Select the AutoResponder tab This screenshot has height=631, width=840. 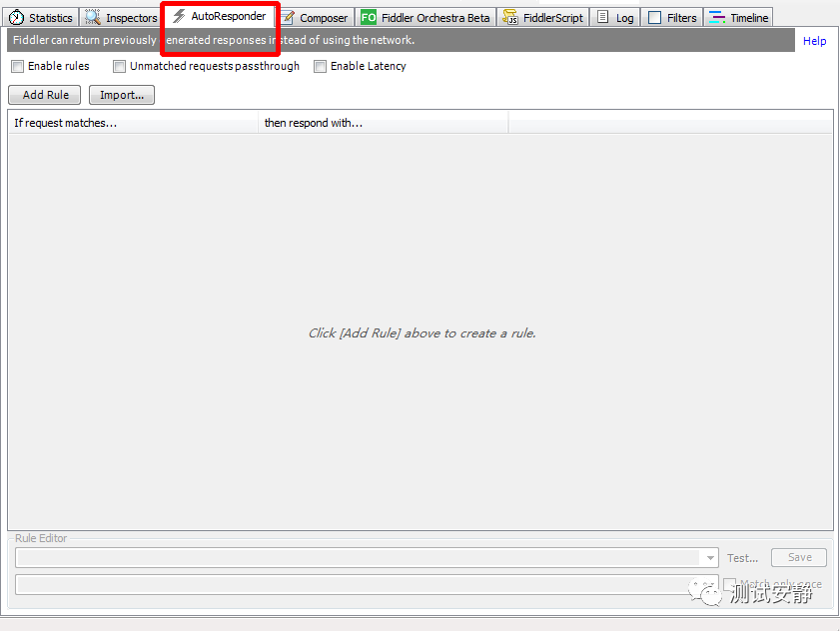click(220, 16)
